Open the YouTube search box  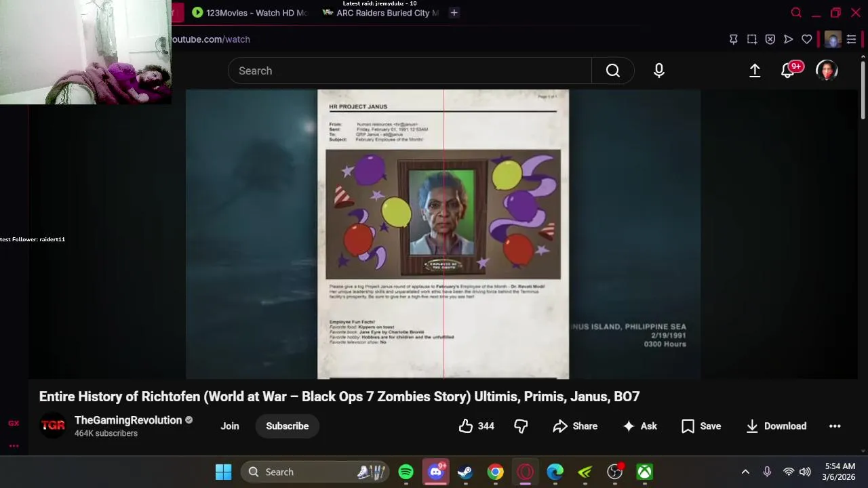click(410, 70)
